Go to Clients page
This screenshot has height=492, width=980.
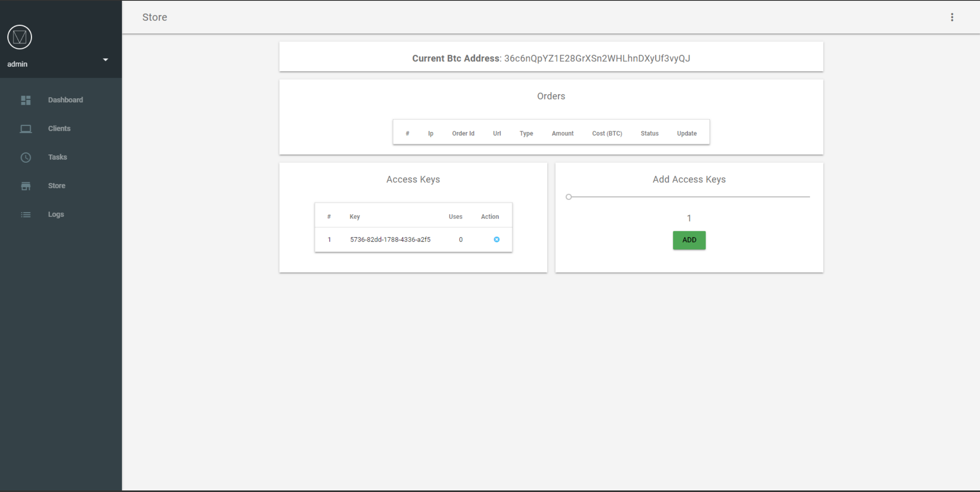pos(59,129)
